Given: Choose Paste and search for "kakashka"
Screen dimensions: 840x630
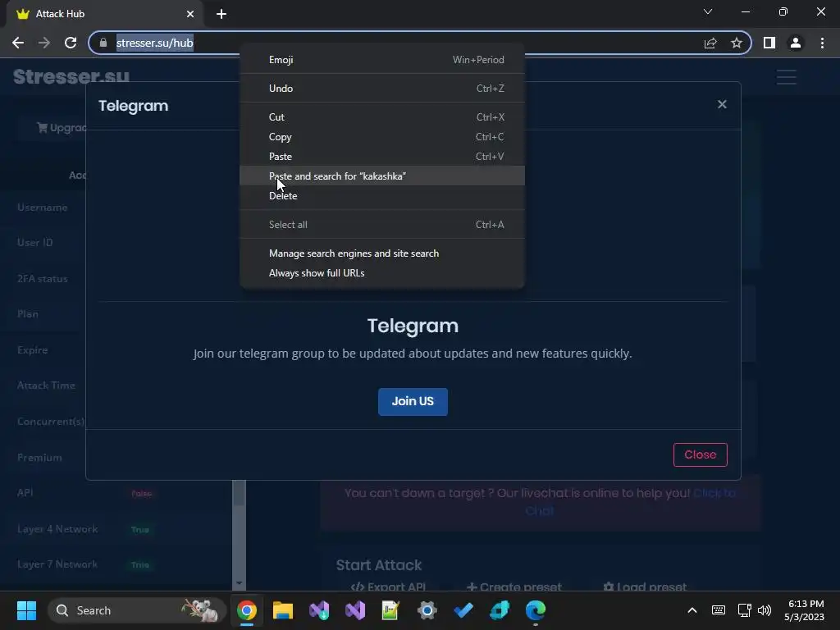Looking at the screenshot, I should coord(382,176).
